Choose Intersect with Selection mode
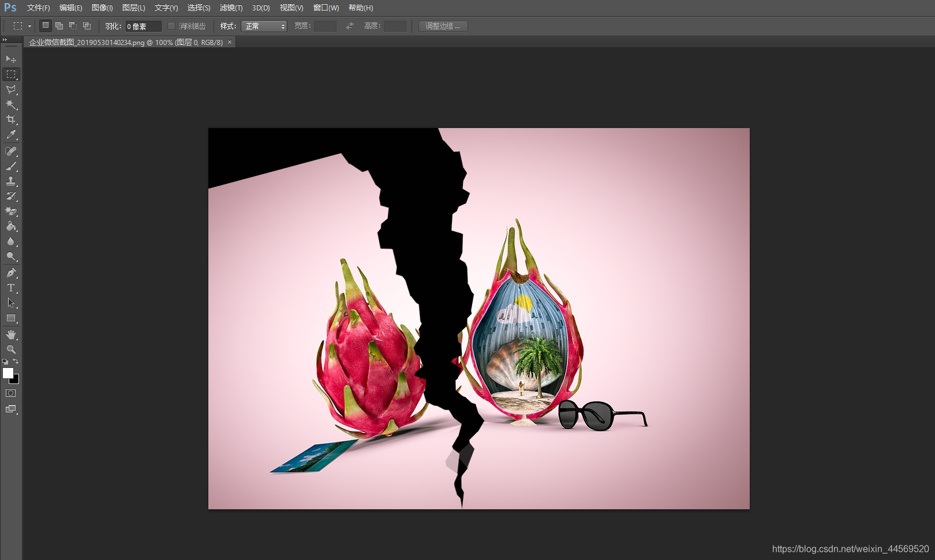This screenshot has height=560, width=935. coord(87,26)
